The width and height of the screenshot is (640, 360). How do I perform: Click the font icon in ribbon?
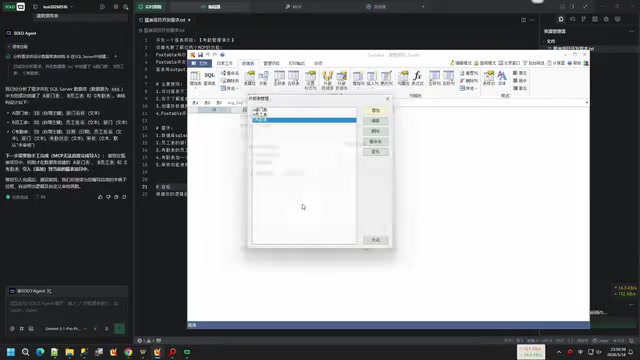click(x=502, y=78)
